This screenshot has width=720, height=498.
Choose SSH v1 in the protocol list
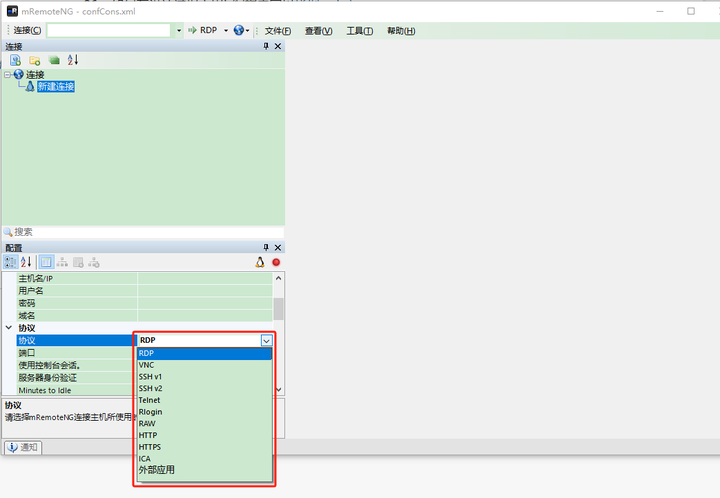click(205, 377)
